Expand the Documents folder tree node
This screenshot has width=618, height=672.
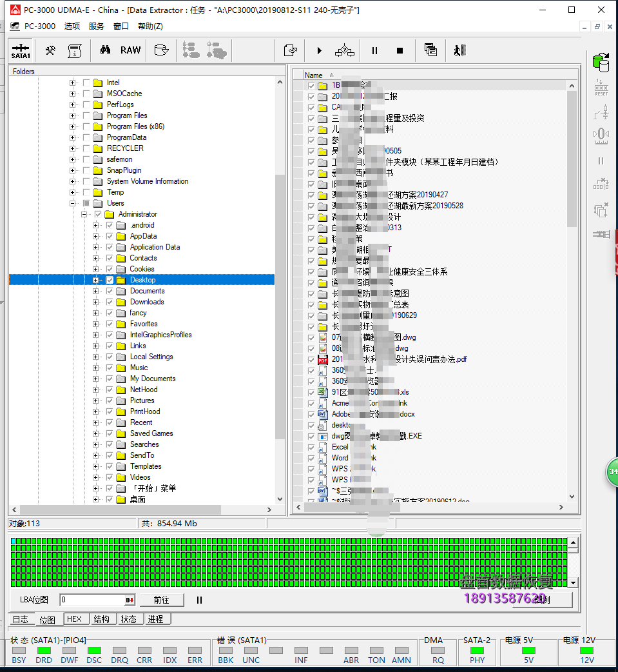(x=95, y=291)
